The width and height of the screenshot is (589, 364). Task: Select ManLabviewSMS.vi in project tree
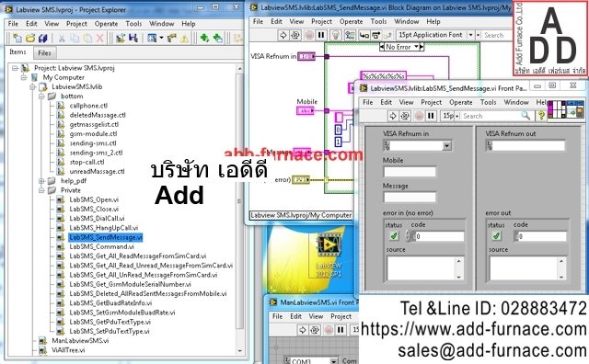tap(80, 341)
